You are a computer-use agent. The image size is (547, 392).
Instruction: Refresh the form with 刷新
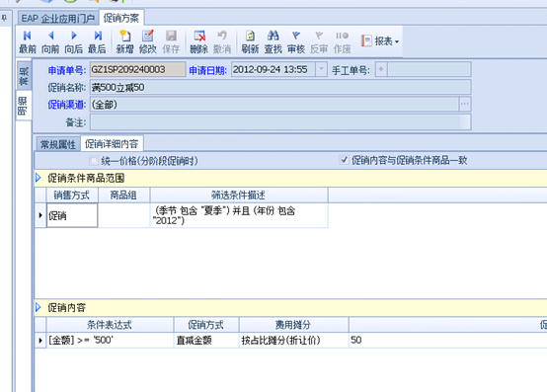click(x=250, y=41)
